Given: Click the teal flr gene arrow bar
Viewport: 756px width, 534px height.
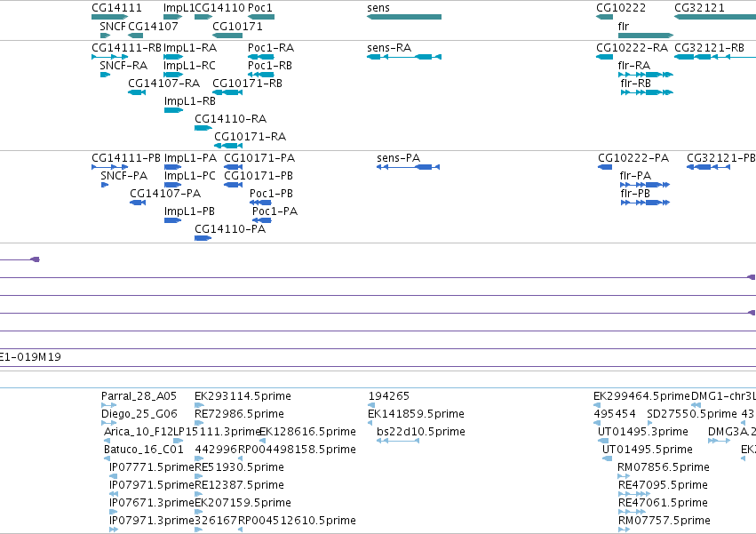Looking at the screenshot, I should 646,36.
